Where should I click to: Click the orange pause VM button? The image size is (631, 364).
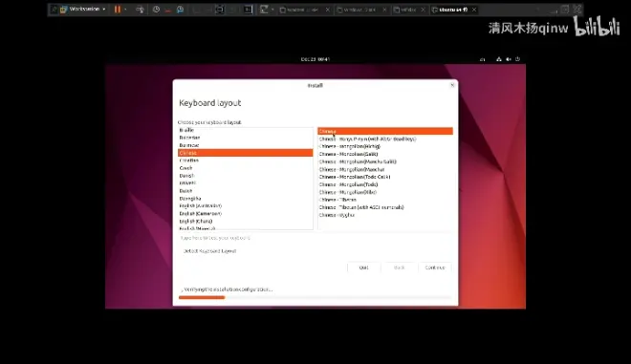117,10
